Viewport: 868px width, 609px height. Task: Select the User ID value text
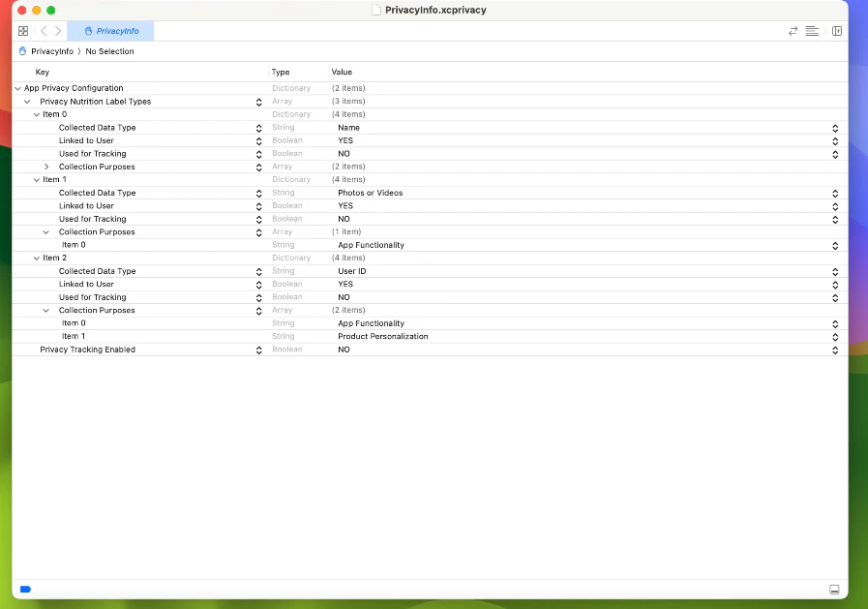352,271
